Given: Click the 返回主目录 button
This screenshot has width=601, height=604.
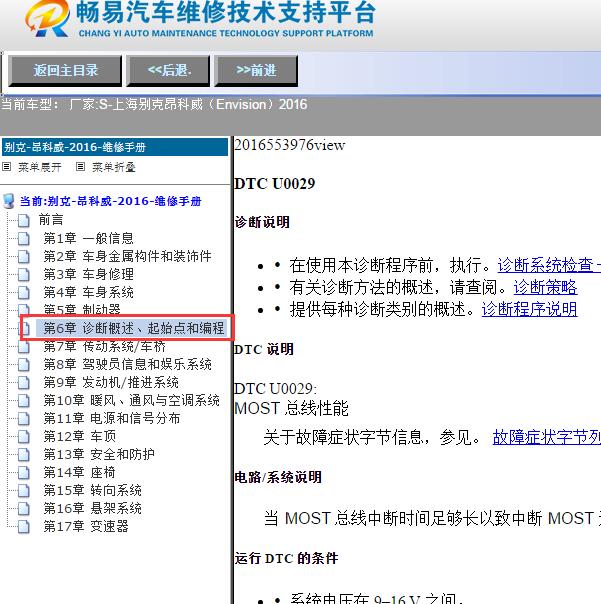Looking at the screenshot, I should pos(65,70).
